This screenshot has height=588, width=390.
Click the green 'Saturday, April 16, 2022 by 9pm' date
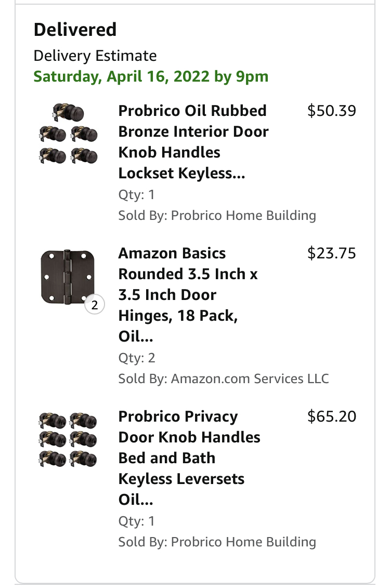click(x=151, y=77)
